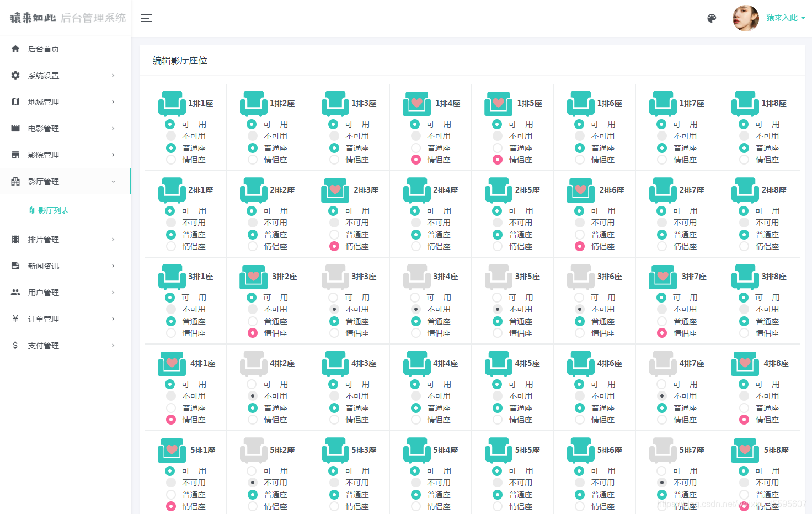Set 3排8座 to 不可用
The width and height of the screenshot is (812, 514).
pyautogui.click(x=744, y=309)
